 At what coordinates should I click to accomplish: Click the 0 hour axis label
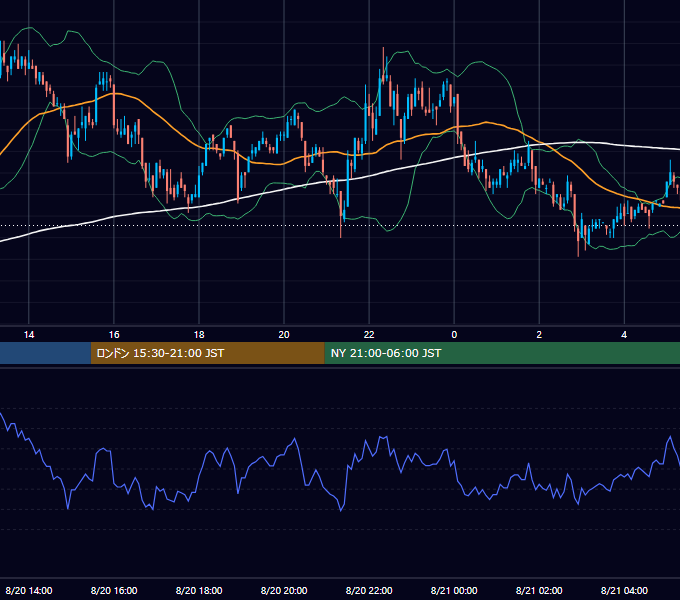coord(454,335)
